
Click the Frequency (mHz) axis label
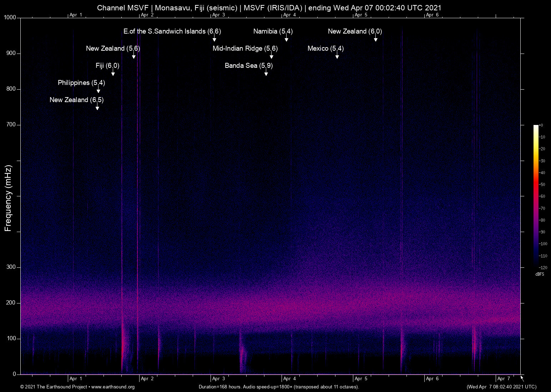(x=8, y=198)
